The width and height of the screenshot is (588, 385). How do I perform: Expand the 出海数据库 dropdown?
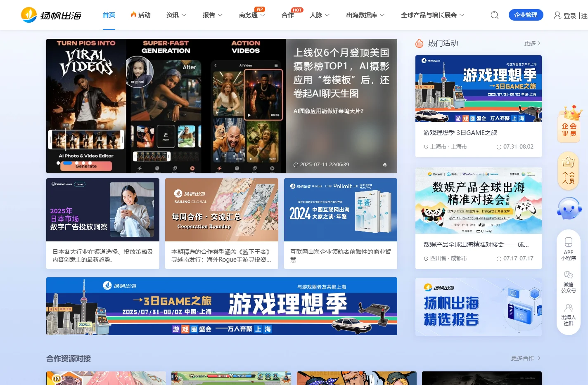(x=365, y=15)
